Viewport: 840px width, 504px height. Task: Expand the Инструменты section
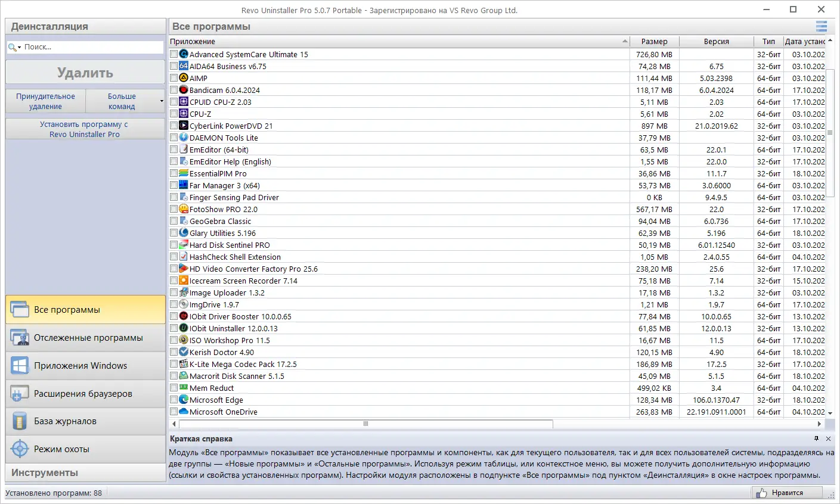[85, 472]
